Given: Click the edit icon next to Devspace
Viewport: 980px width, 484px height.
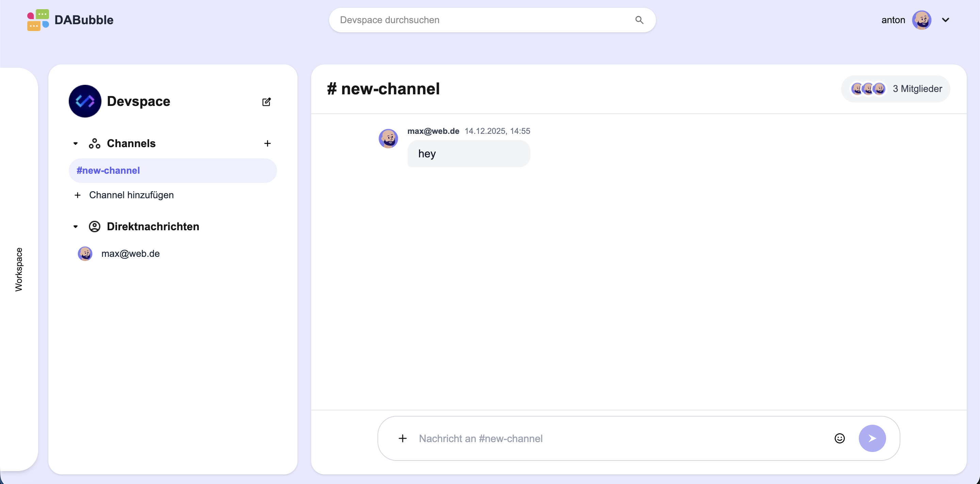Looking at the screenshot, I should pos(266,102).
